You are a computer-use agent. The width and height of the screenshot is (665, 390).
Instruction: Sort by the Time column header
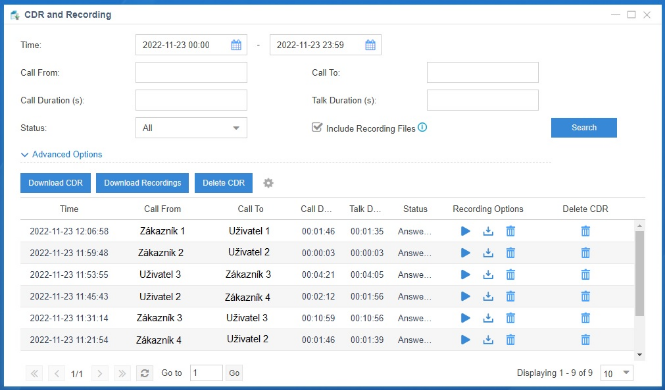tap(69, 209)
